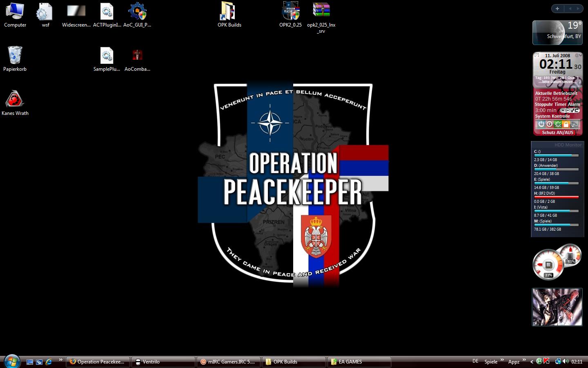Open the slideshow gadget picture

[x=557, y=307]
